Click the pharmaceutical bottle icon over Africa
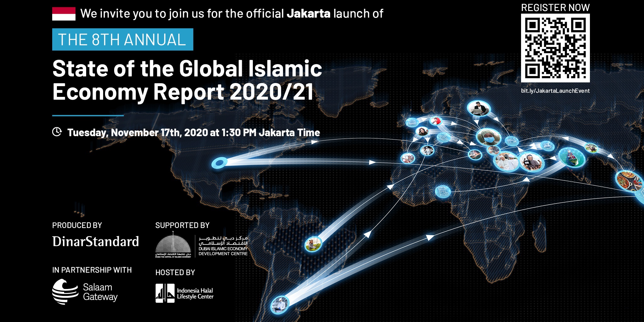Screen dimensions: 644x322 443,192
